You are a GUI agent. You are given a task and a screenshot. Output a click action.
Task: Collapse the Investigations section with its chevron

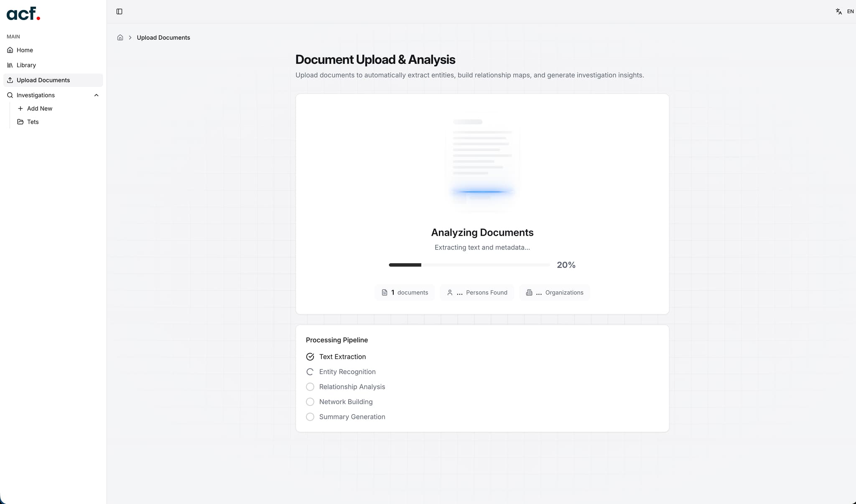coord(97,95)
